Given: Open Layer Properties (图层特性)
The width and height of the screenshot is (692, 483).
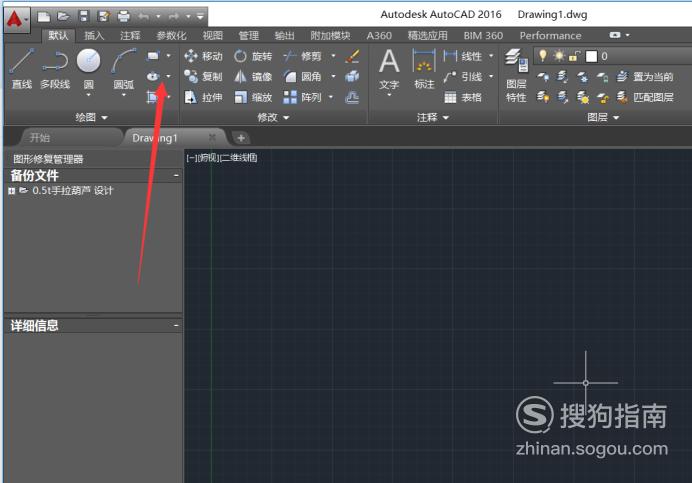Looking at the screenshot, I should coord(516,75).
